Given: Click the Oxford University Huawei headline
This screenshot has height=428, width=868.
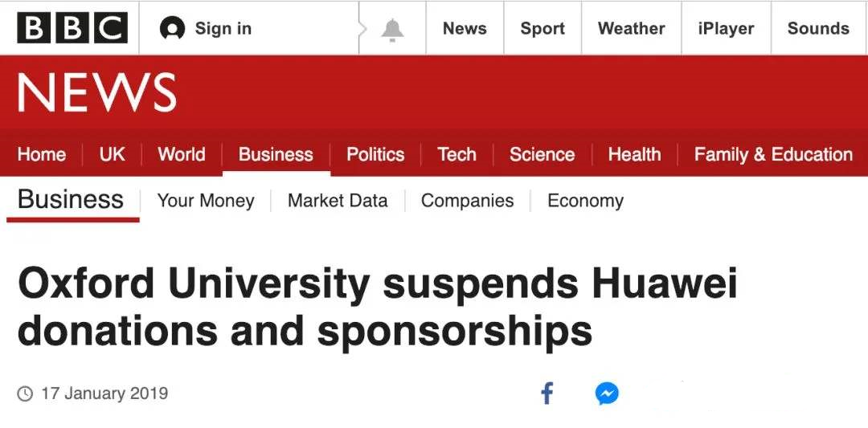Looking at the screenshot, I should coord(378,308).
